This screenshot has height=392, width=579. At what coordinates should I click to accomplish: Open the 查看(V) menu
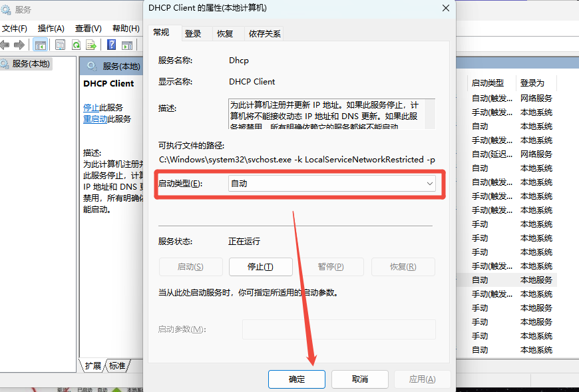point(89,28)
